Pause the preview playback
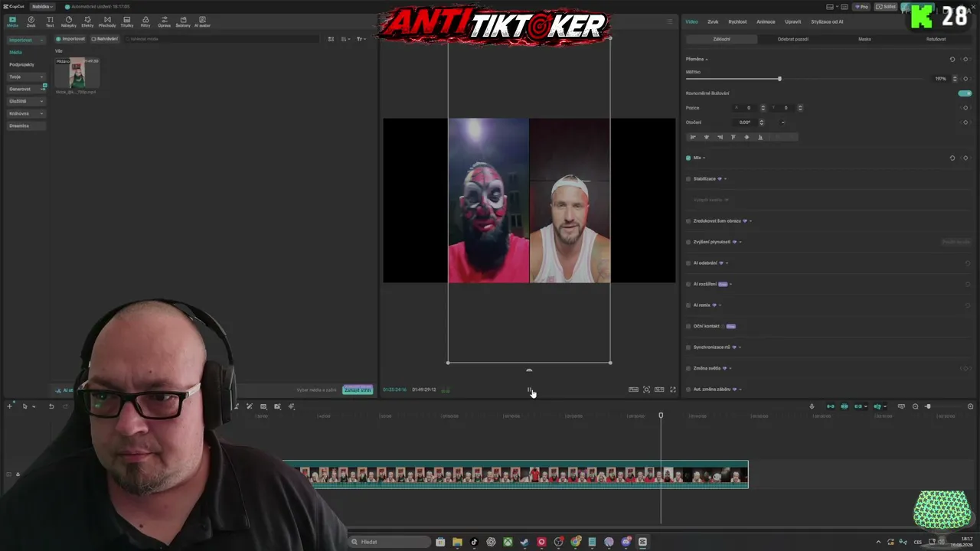 tap(529, 390)
